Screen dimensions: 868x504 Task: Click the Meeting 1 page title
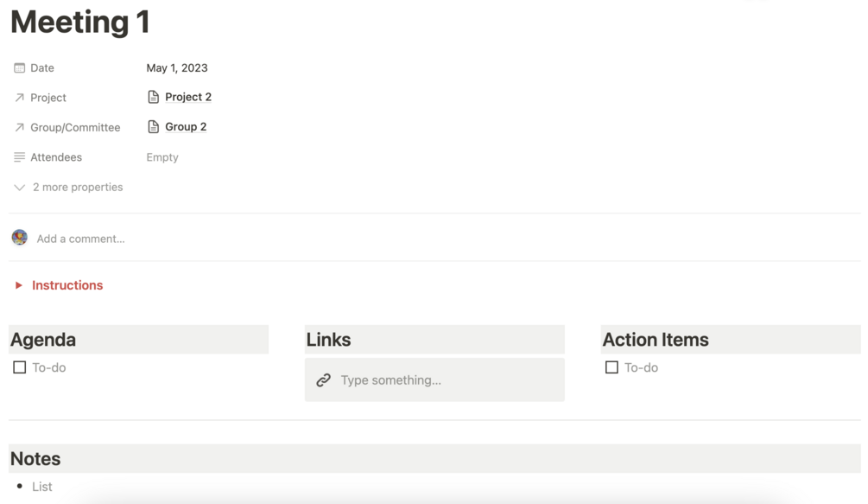coord(80,22)
